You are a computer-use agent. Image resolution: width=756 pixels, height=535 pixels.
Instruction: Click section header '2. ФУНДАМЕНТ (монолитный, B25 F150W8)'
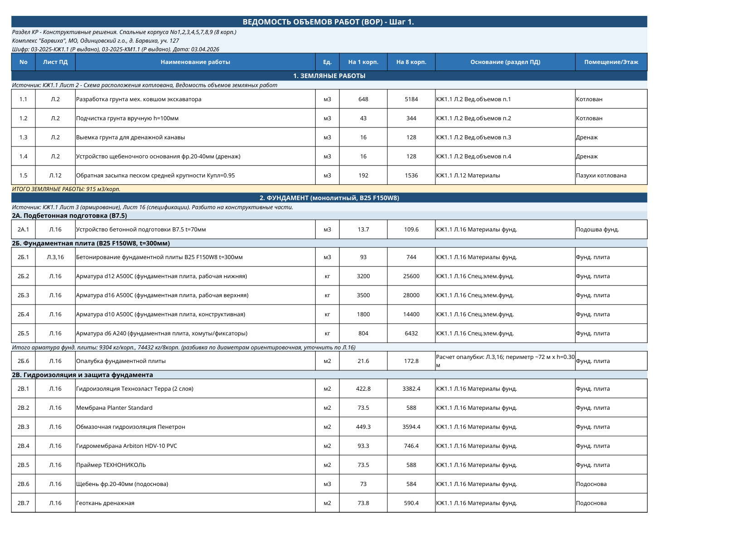point(329,198)
